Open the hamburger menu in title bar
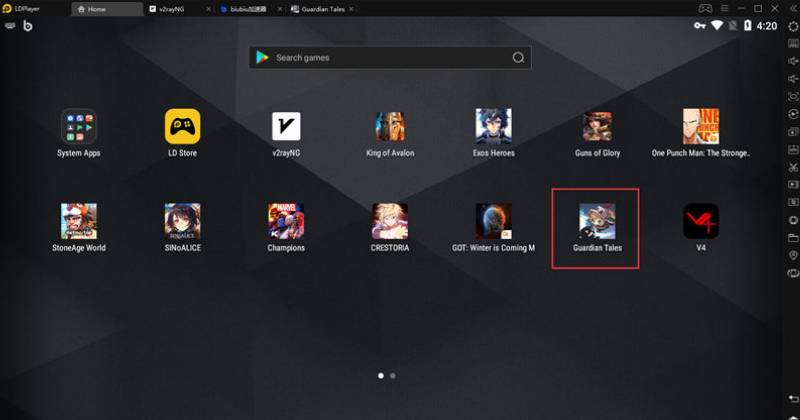 click(x=724, y=9)
